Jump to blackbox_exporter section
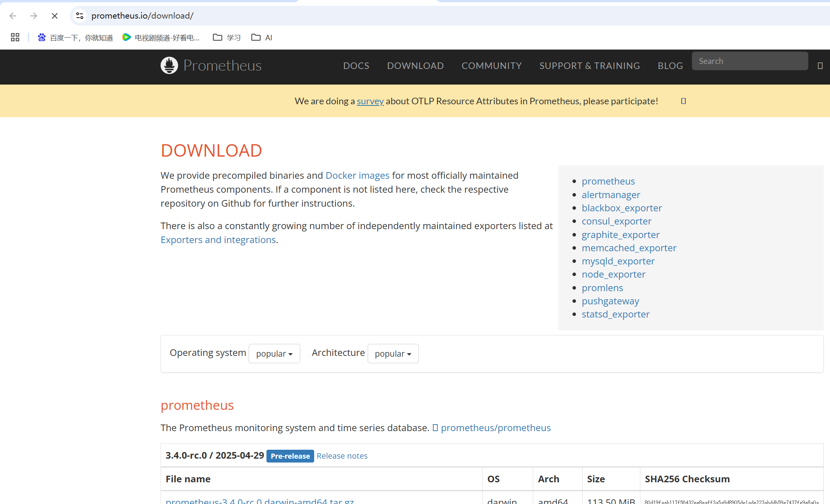The height and width of the screenshot is (504, 830). coord(622,208)
